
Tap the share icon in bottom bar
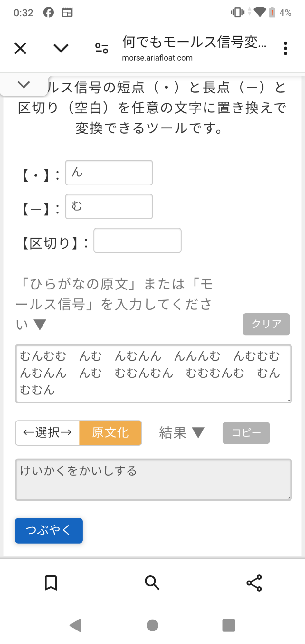pyautogui.click(x=254, y=583)
